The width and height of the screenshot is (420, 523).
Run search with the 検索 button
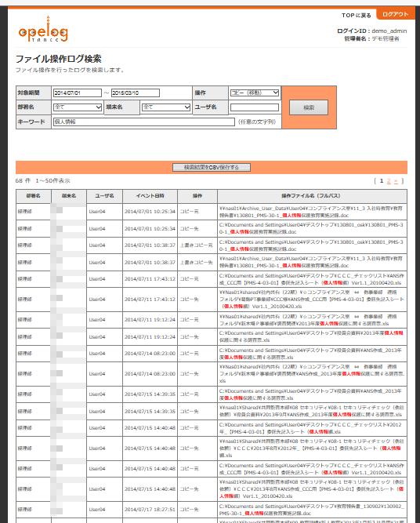click(309, 107)
